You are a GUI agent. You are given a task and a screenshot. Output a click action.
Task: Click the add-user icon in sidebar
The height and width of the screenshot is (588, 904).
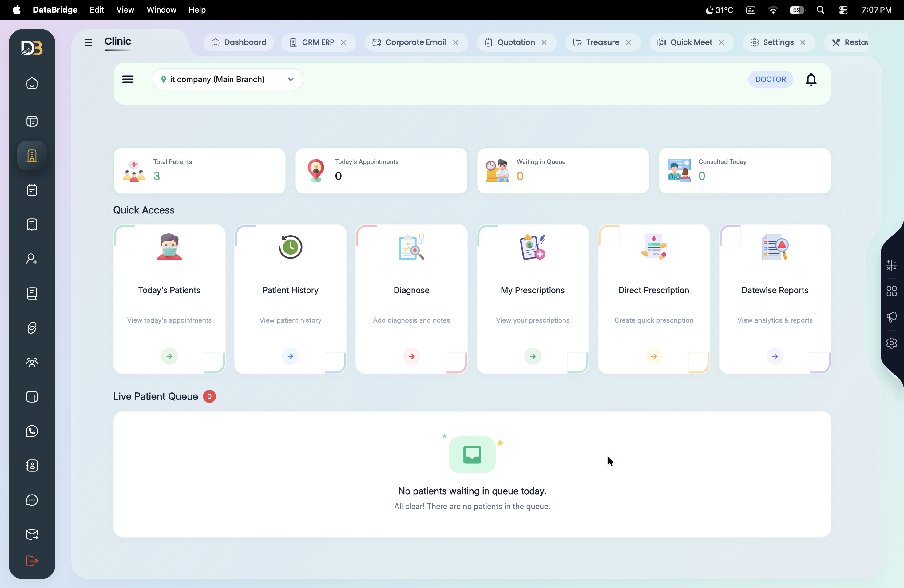point(32,259)
